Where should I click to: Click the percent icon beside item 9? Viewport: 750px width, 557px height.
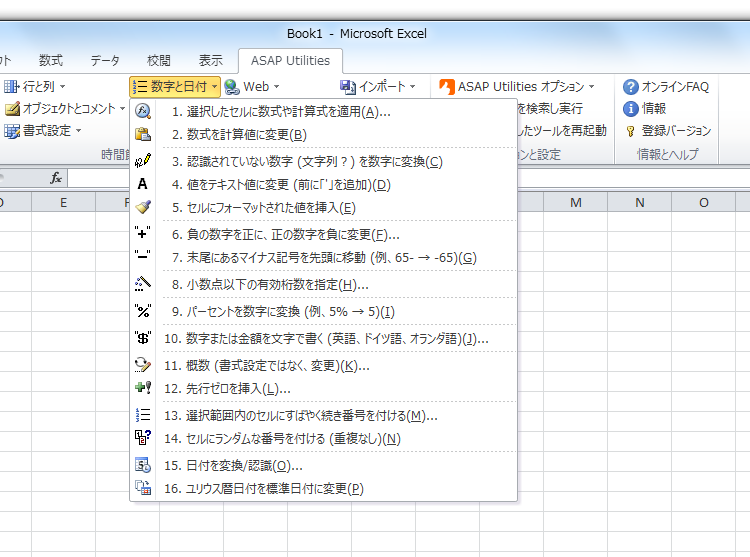pos(143,311)
